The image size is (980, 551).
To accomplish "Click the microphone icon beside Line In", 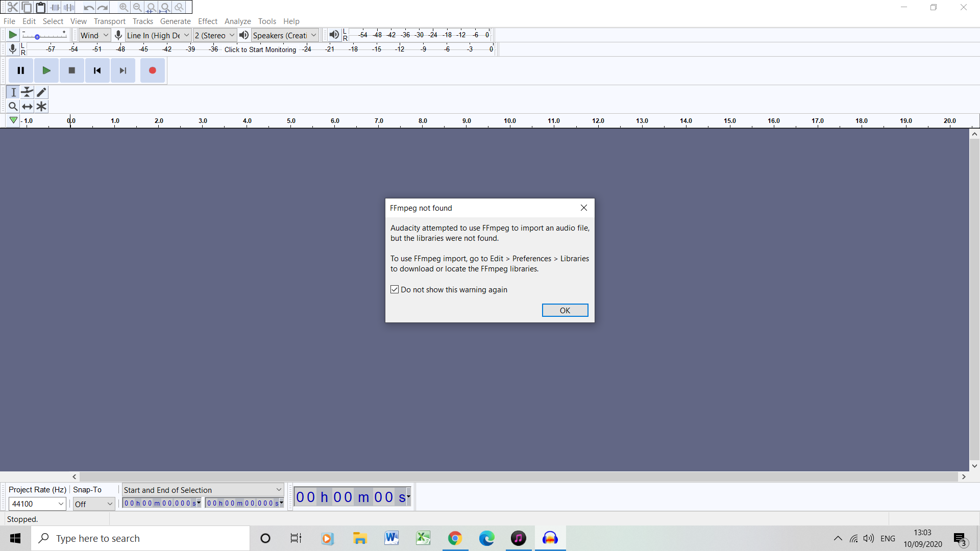I will point(118,35).
